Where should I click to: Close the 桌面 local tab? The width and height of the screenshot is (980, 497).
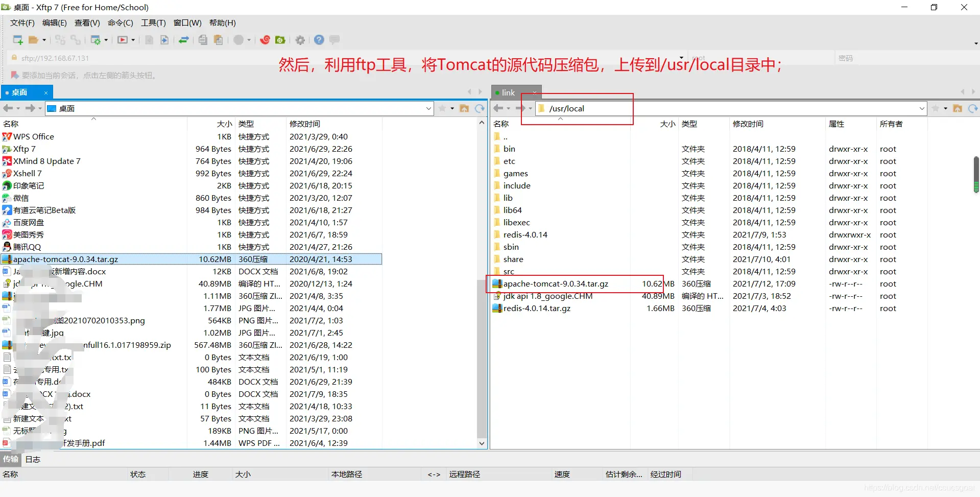pos(46,92)
